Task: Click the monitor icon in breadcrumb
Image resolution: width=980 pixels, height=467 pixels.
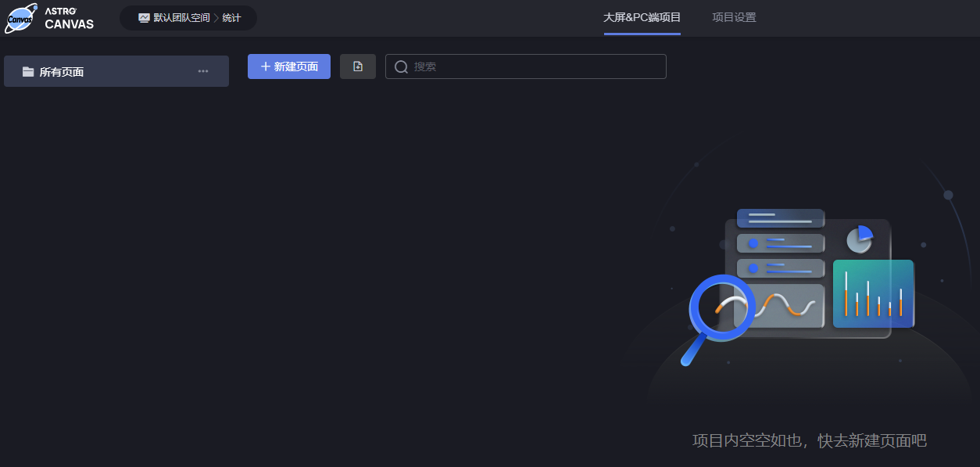Action: coord(144,18)
